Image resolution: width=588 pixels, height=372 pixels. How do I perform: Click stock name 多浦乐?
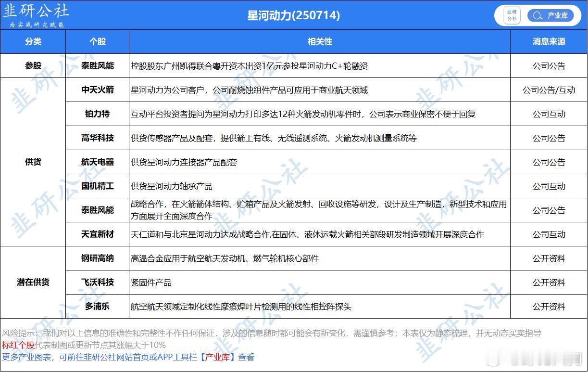click(98, 307)
